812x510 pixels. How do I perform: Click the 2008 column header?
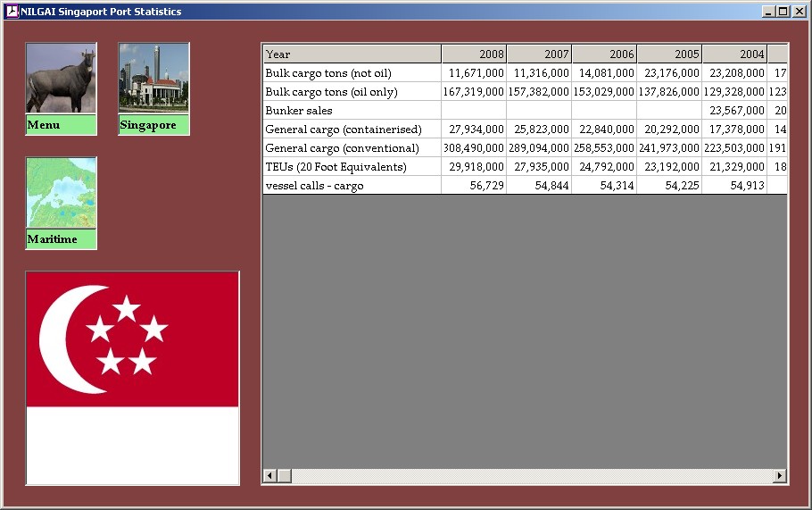pyautogui.click(x=474, y=54)
